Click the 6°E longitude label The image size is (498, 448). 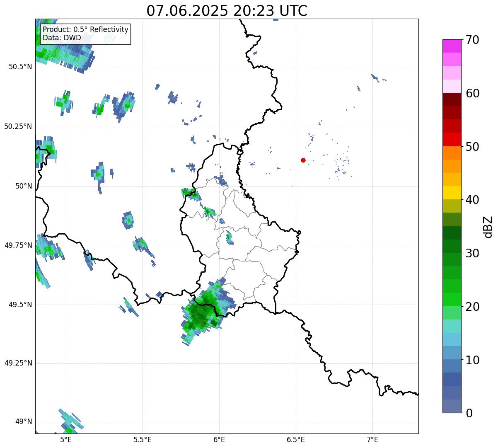click(x=219, y=439)
